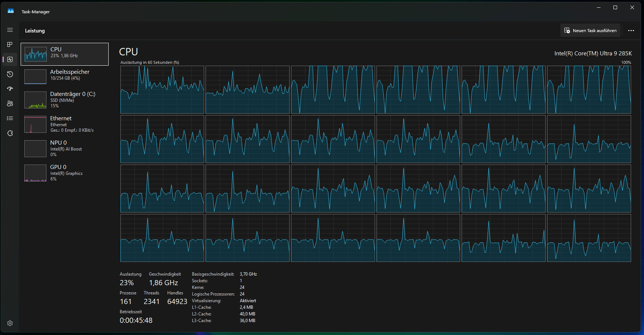The image size is (644, 335).
Task: Click the Task-Manager app icon in title bar
Action: 11,11
